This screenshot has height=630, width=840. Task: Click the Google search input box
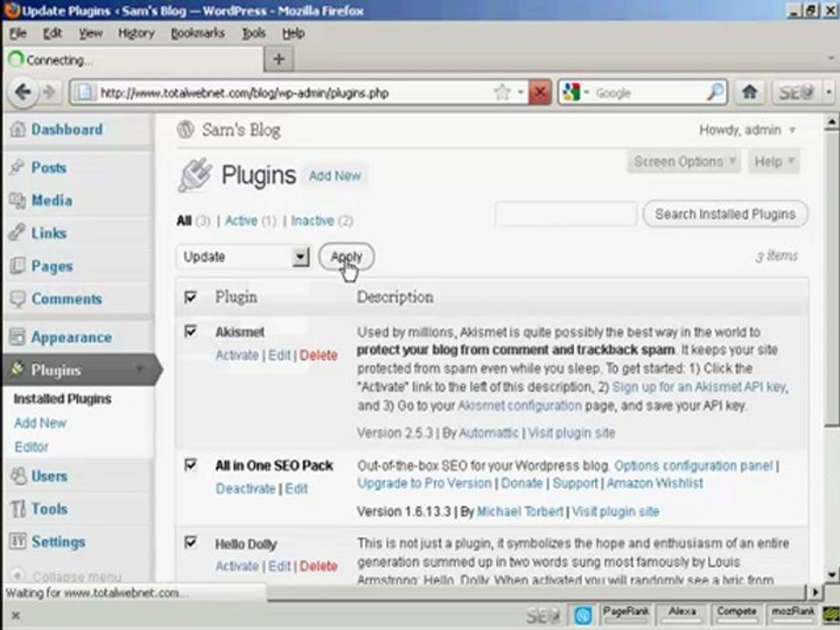(647, 93)
